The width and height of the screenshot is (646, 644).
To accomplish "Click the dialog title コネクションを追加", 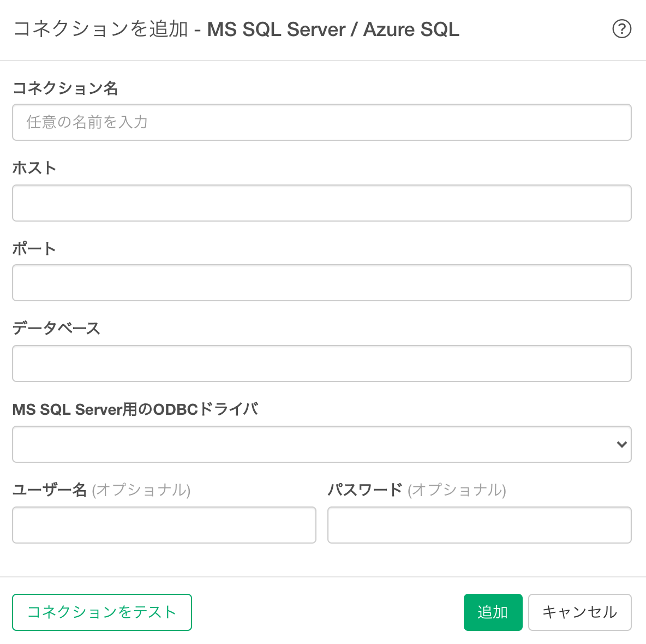I will tap(101, 29).
